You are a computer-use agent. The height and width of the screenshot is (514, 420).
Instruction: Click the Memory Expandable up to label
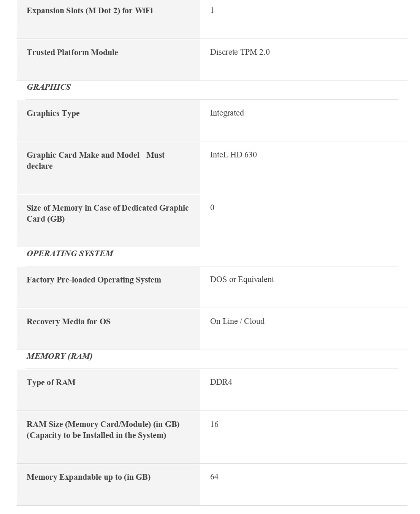[x=89, y=477]
